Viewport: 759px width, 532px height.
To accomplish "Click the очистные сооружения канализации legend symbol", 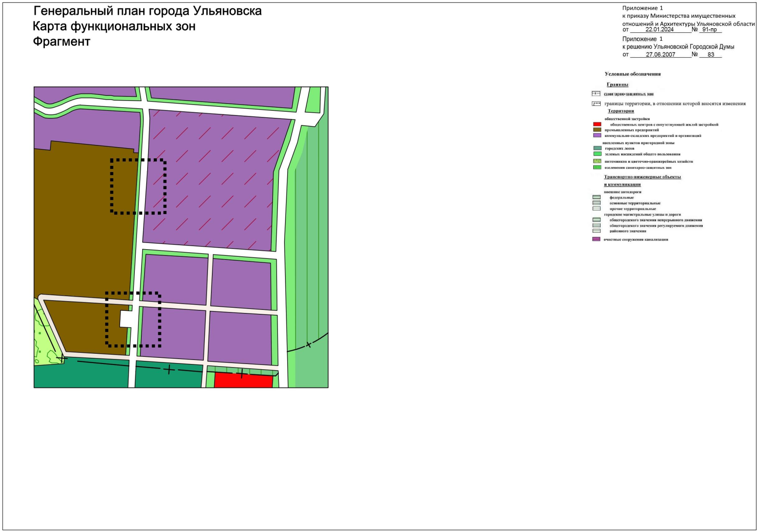I will [x=596, y=239].
